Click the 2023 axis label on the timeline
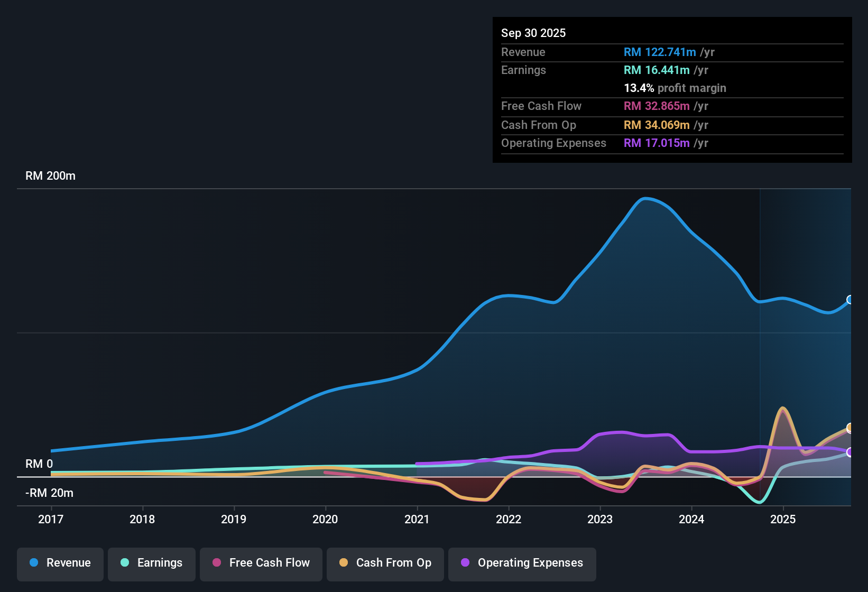Screen dimensions: 868x592 (x=600, y=520)
